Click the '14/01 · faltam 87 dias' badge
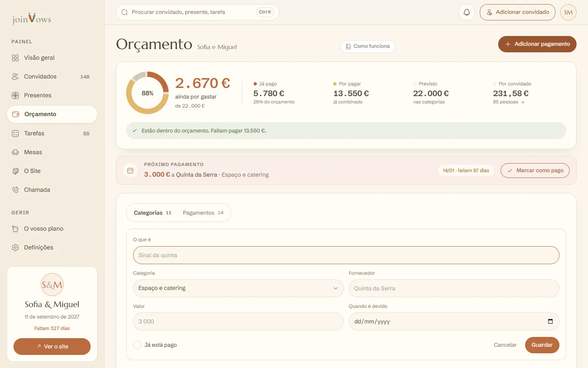Viewport: 588px width, 368px height. pyautogui.click(x=466, y=171)
